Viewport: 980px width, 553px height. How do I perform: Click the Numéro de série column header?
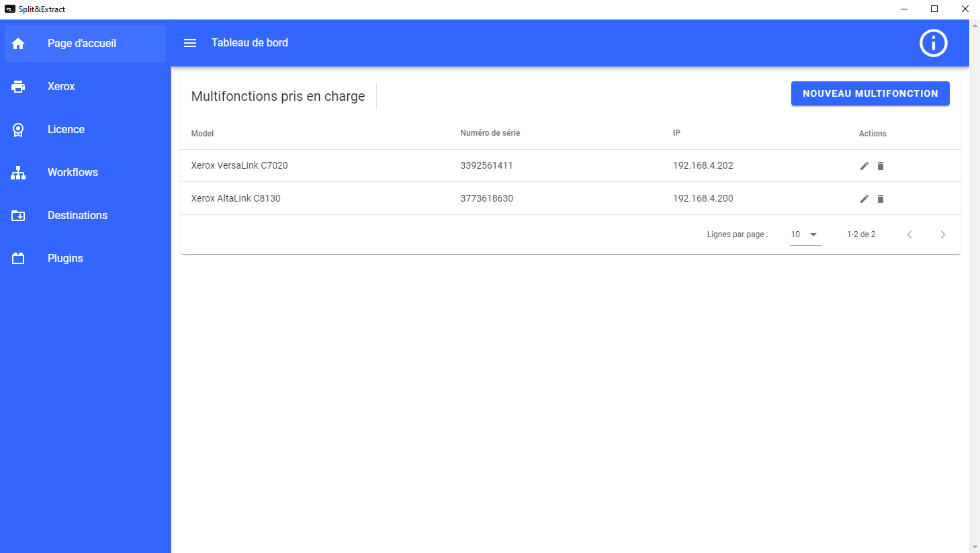[x=490, y=133]
